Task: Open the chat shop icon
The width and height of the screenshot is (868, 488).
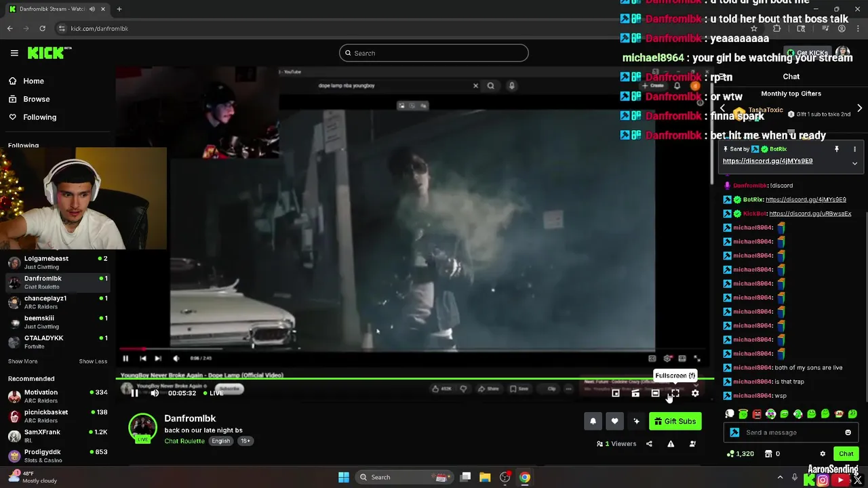Action: (x=768, y=453)
